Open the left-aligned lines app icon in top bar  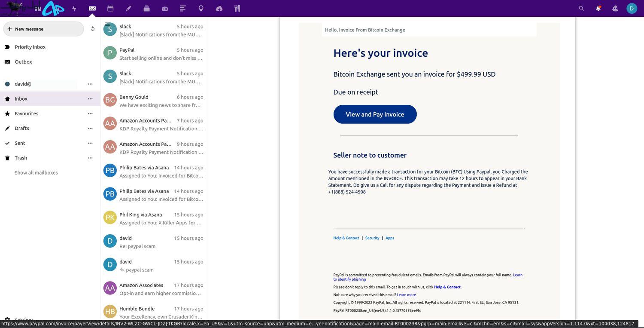point(183,8)
